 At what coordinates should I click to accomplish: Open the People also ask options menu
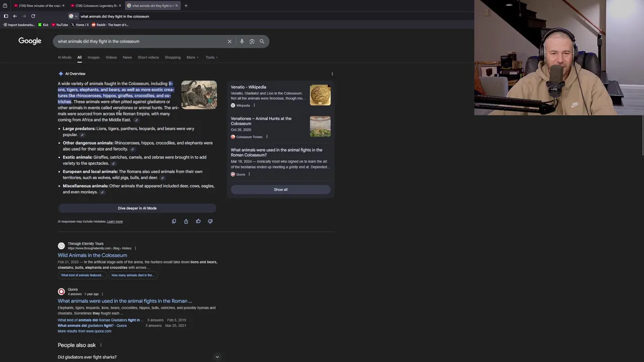point(101,345)
